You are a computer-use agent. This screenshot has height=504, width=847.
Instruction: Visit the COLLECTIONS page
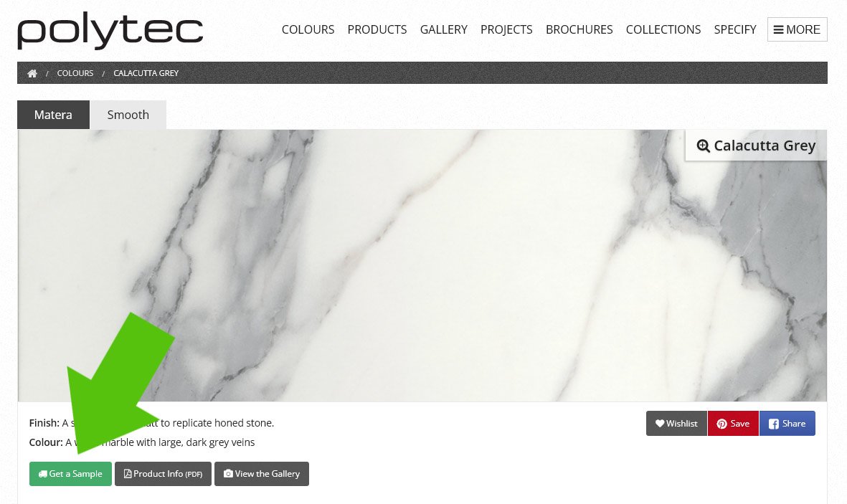coord(663,29)
